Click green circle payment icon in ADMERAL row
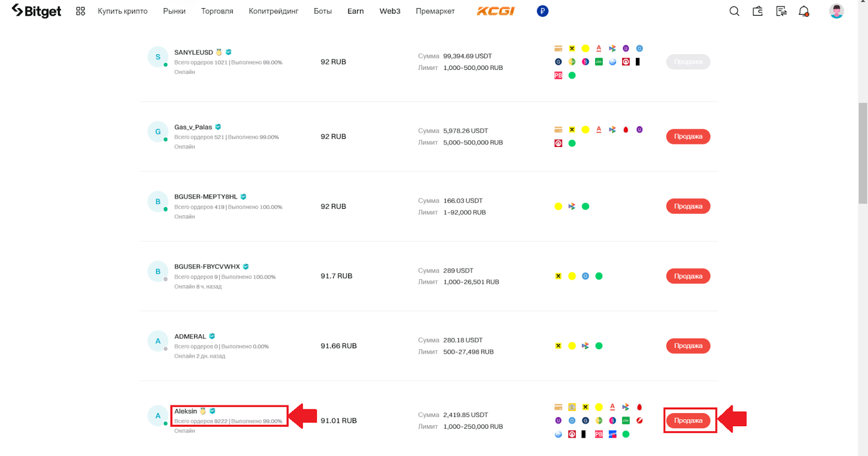Screen dimensions: 868x456 coord(599,346)
